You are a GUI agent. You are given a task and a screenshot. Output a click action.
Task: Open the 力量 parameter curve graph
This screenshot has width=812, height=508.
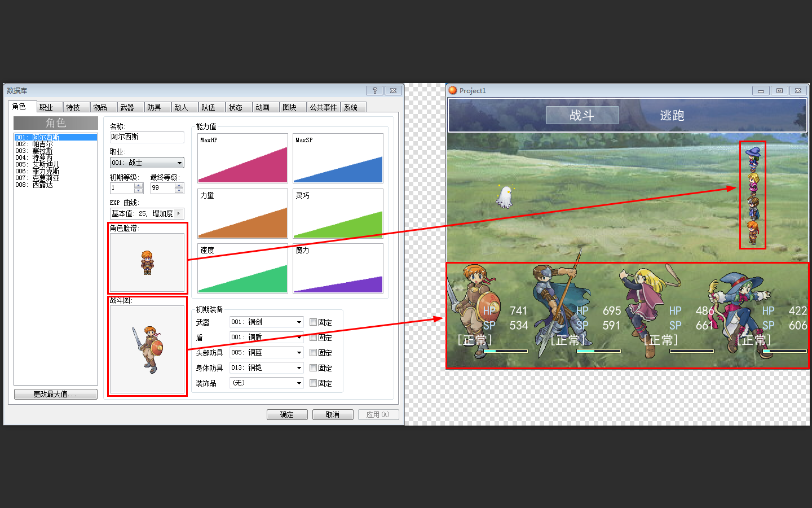tap(242, 213)
